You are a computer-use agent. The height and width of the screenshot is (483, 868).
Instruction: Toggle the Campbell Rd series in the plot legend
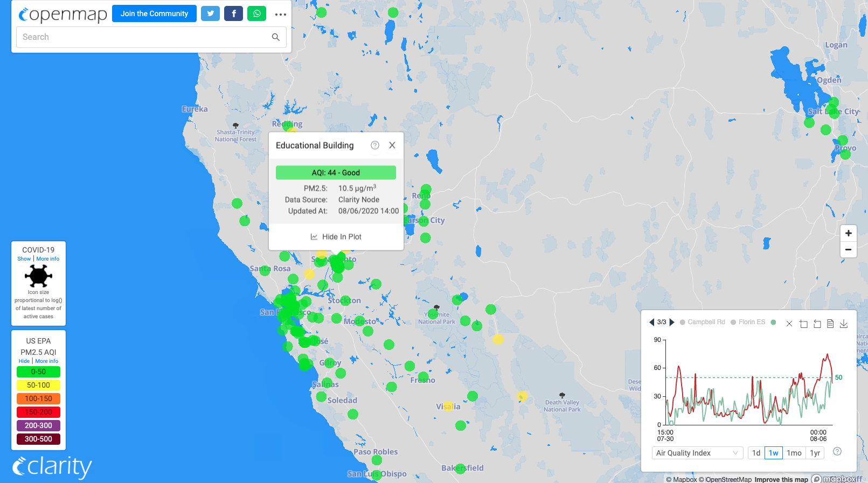click(x=702, y=322)
